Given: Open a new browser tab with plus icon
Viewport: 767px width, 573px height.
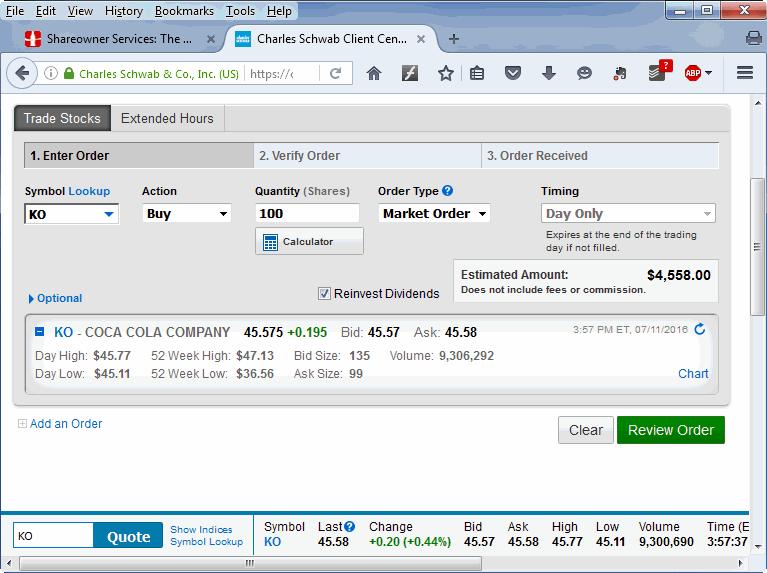Looking at the screenshot, I should point(453,39).
